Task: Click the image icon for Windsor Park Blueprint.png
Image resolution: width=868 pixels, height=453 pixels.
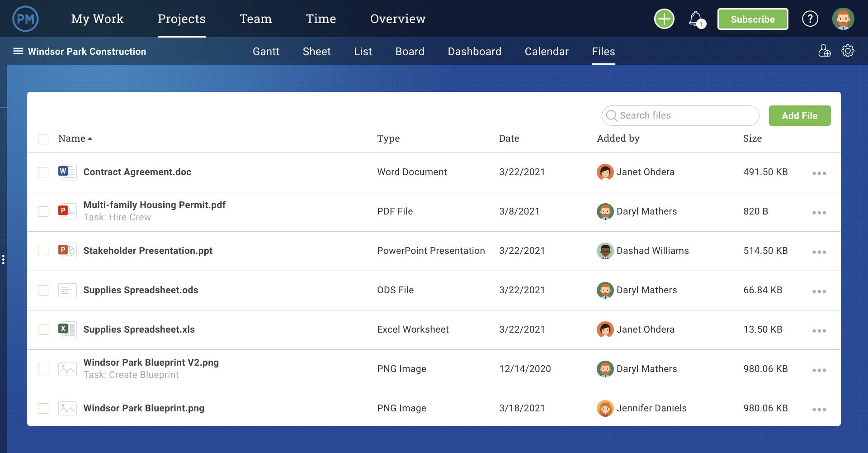Action: point(67,408)
